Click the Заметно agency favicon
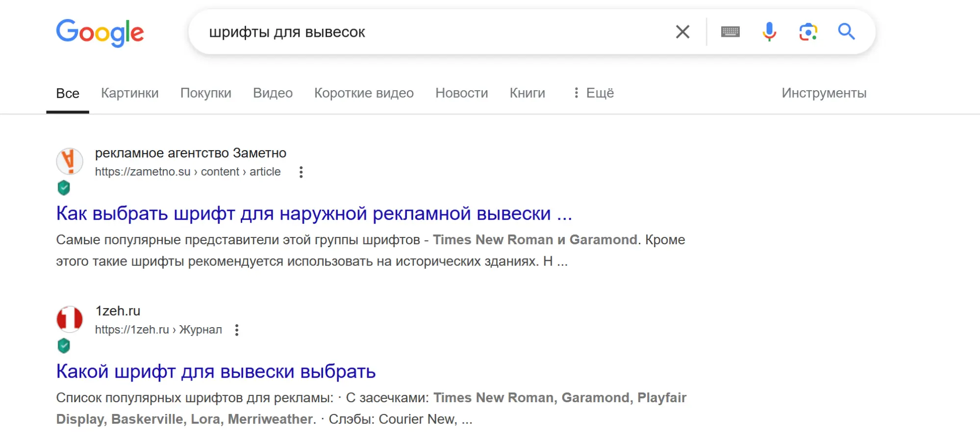Viewport: 980px width, 439px height. pos(70,161)
